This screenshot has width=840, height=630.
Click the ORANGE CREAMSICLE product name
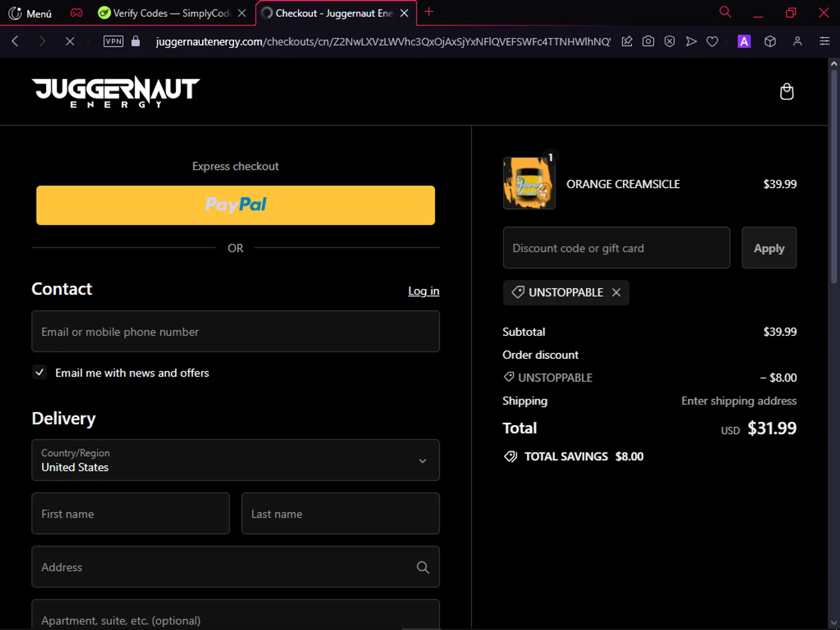pyautogui.click(x=623, y=184)
